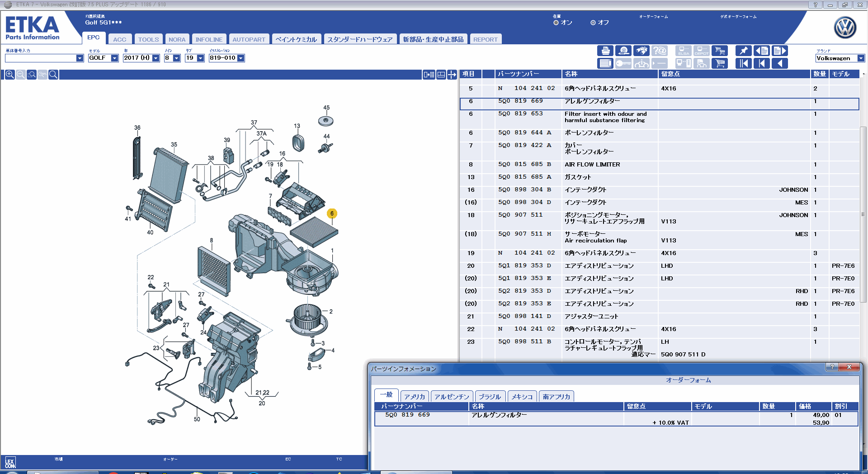The image size is (868, 474).
Task: Click the LEX COM logo icon
Action: [x=10, y=463]
